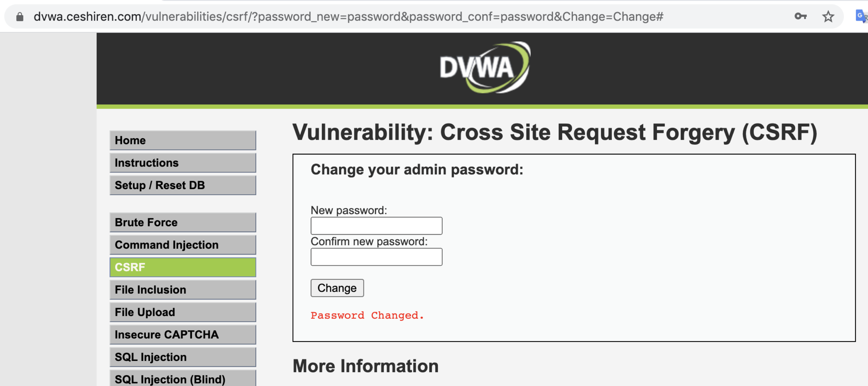Open the SQL Injection page

click(183, 357)
